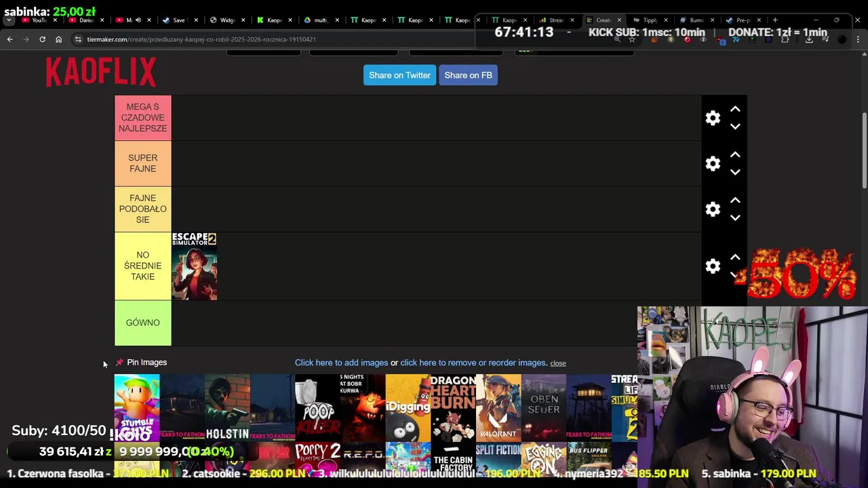Click Share on FB button

pos(468,75)
